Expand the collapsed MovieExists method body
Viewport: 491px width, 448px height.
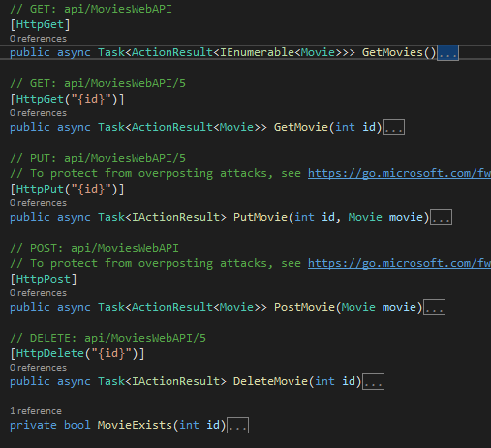(237, 426)
